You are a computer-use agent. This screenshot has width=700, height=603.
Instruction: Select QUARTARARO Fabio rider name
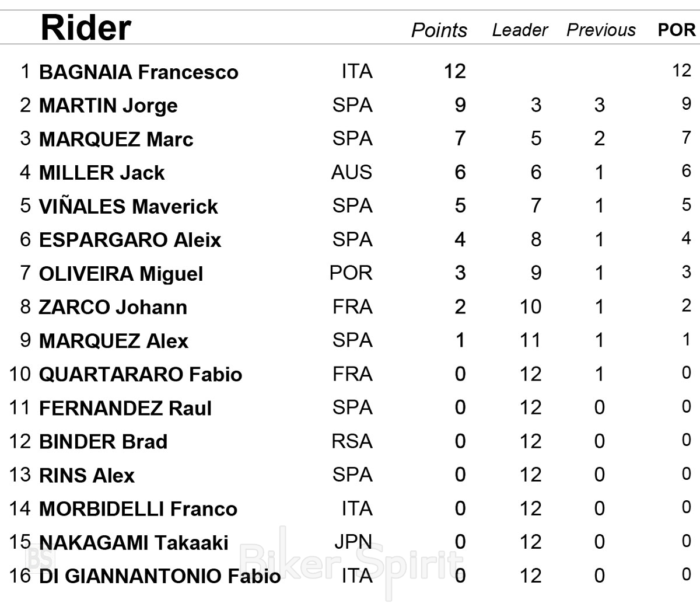tap(141, 374)
